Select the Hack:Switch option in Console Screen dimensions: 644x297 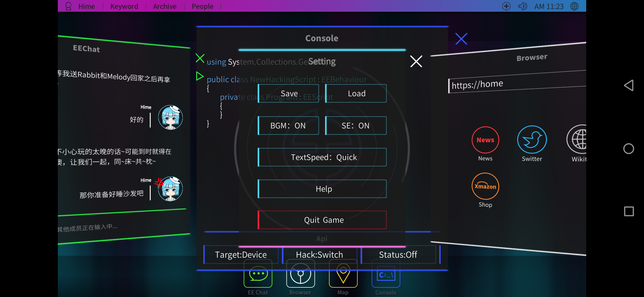pos(320,255)
